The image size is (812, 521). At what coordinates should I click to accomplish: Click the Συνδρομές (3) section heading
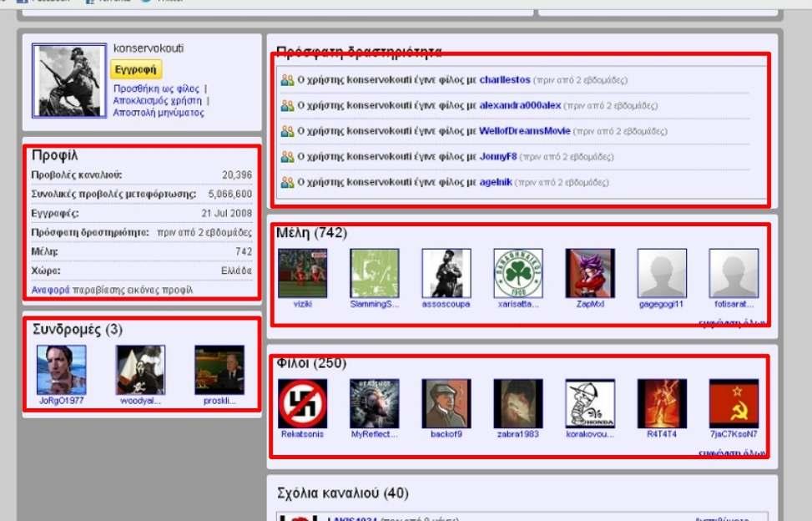pyautogui.click(x=77, y=329)
